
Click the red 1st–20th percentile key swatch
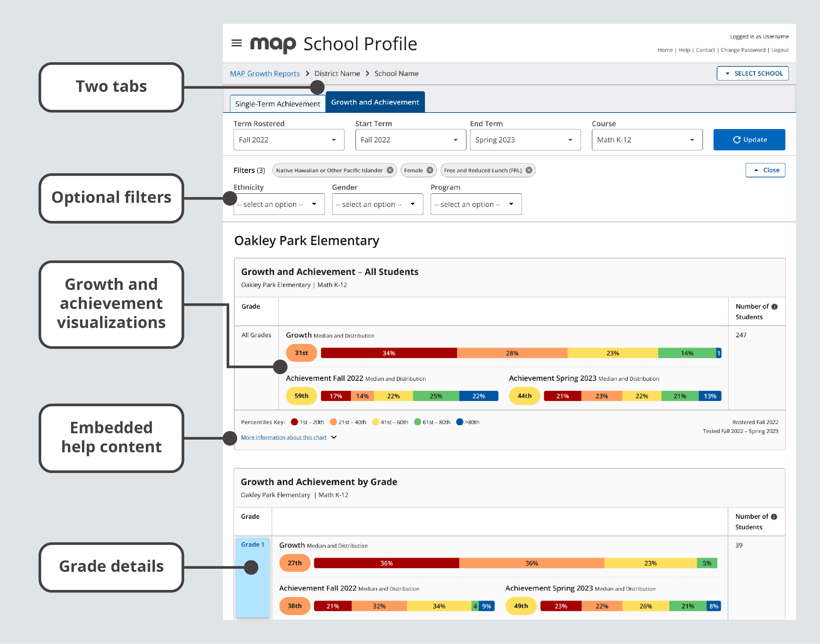coord(294,422)
